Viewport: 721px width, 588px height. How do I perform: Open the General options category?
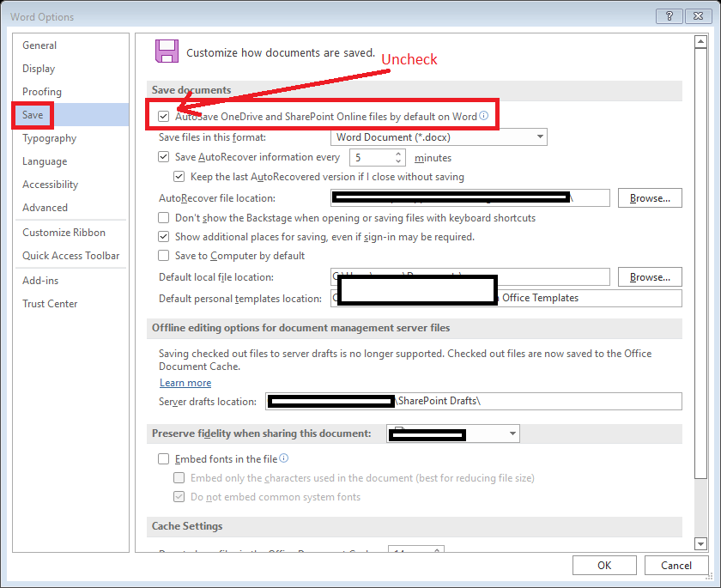click(39, 45)
